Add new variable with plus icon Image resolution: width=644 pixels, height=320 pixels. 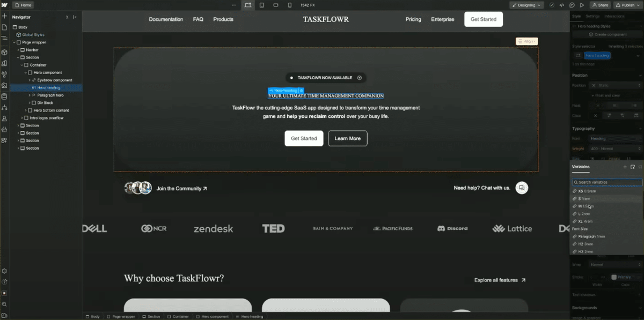pyautogui.click(x=625, y=167)
